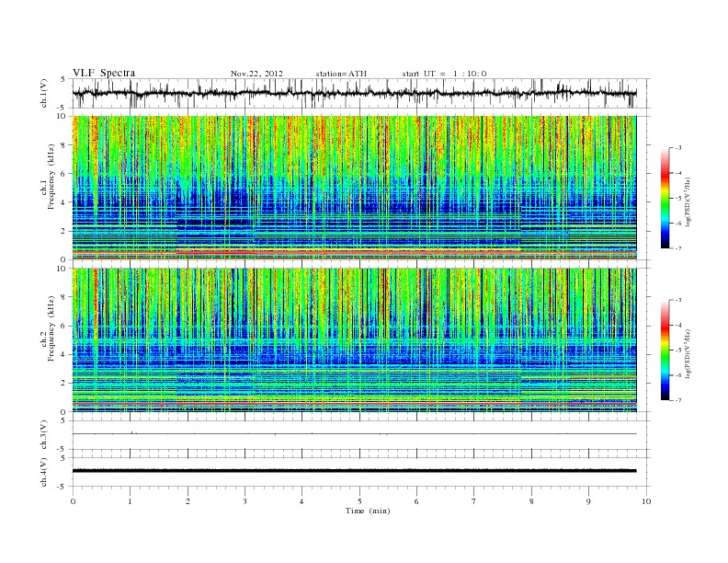This screenshot has width=728, height=563.
Task: Click the "-7" tick on upper colorbar
Action: pos(677,248)
